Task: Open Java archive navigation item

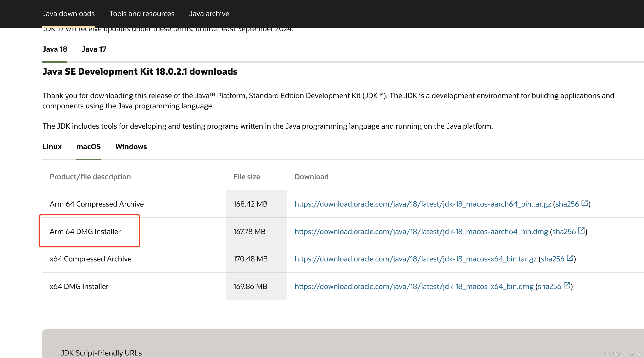Action: (x=209, y=13)
